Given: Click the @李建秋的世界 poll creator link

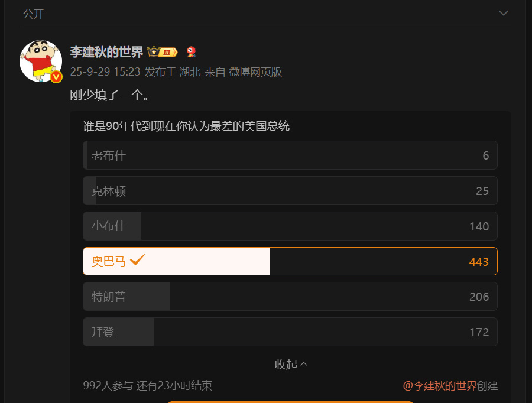Looking at the screenshot, I should 440,386.
